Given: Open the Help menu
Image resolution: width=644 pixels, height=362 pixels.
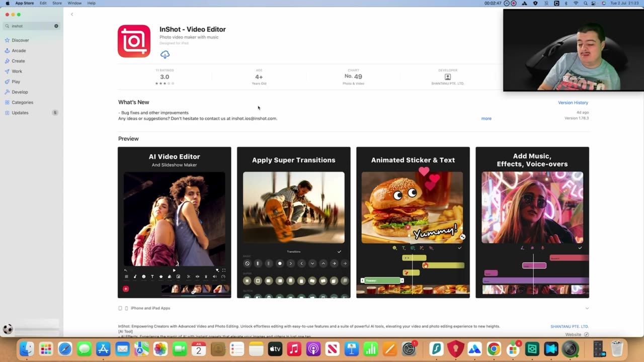Looking at the screenshot, I should [92, 3].
